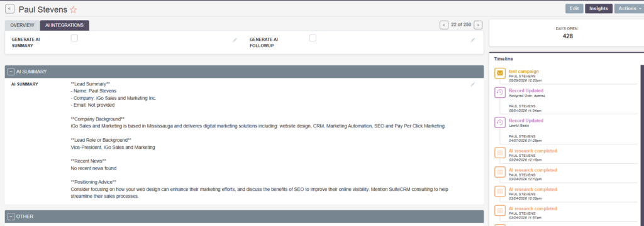644x226 pixels.
Task: Click the 'No recent news found' line
Action: pos(94,168)
